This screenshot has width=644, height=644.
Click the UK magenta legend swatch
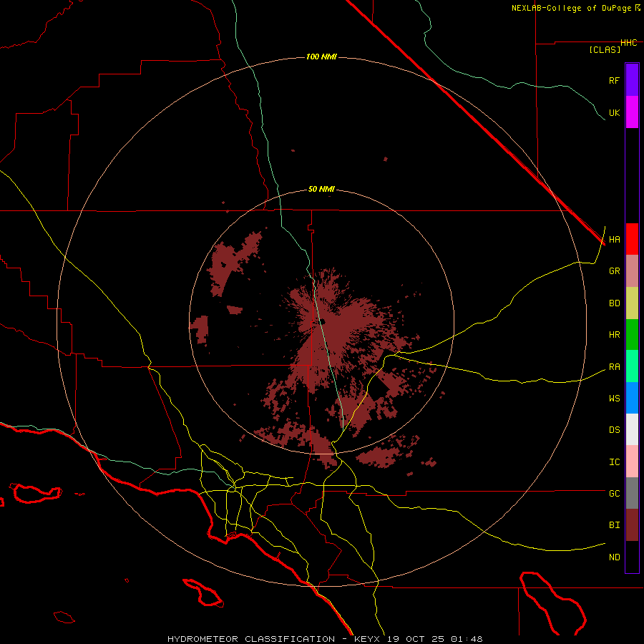point(632,112)
